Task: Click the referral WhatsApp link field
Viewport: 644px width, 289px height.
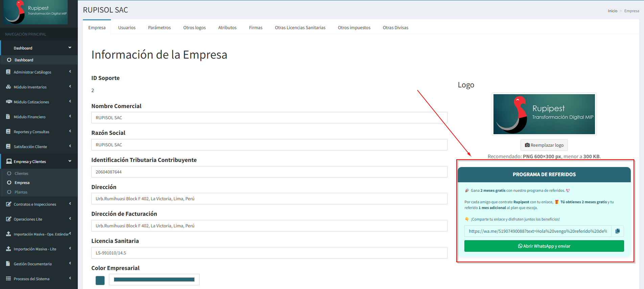Action: coord(538,231)
